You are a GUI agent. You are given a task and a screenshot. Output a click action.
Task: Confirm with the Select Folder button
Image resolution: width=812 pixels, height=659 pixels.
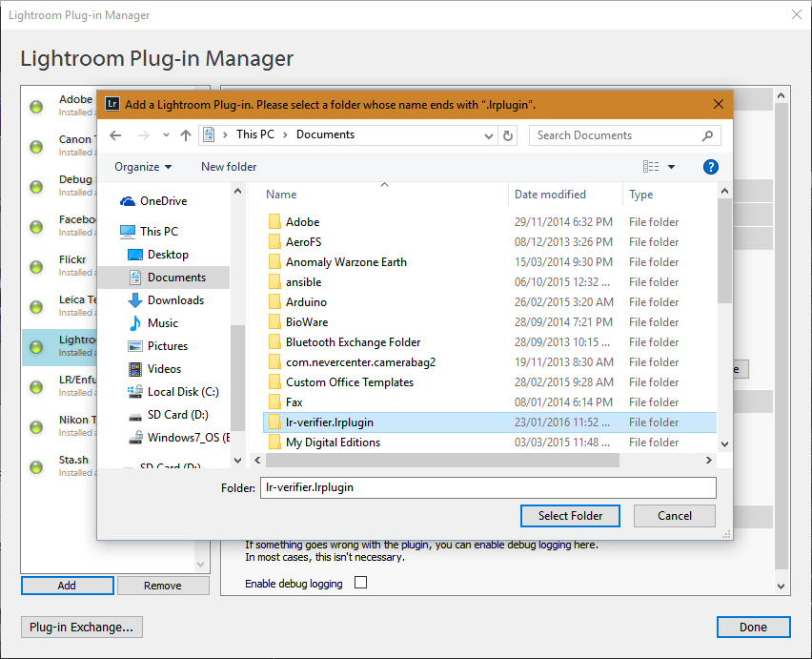570,516
